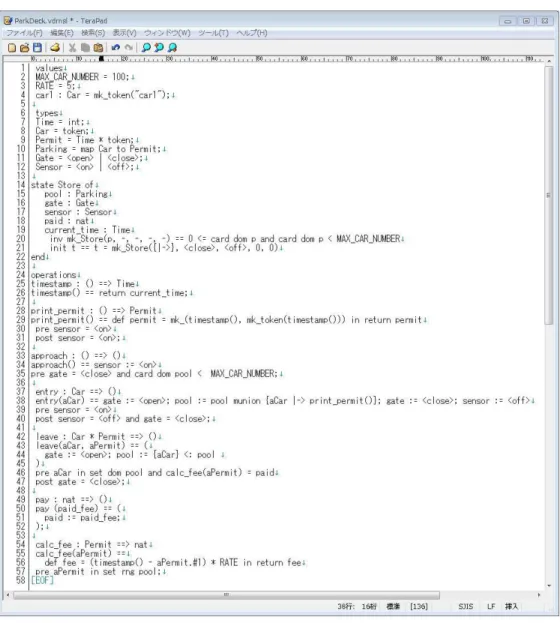Click the '標準' status bar entry
This screenshot has height=623, width=560.
point(393,606)
